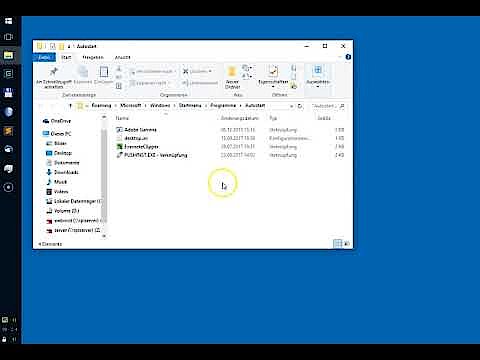
Task: Open the server network drive
Action: click(73, 230)
